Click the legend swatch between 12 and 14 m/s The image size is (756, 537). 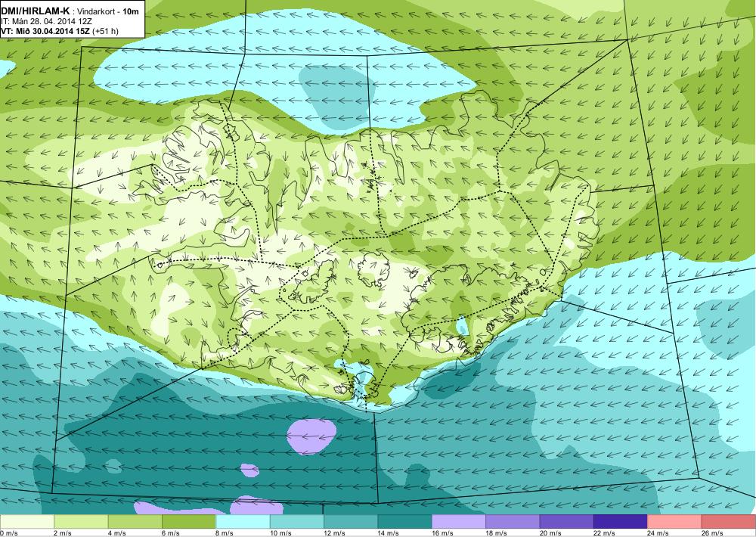point(351,522)
